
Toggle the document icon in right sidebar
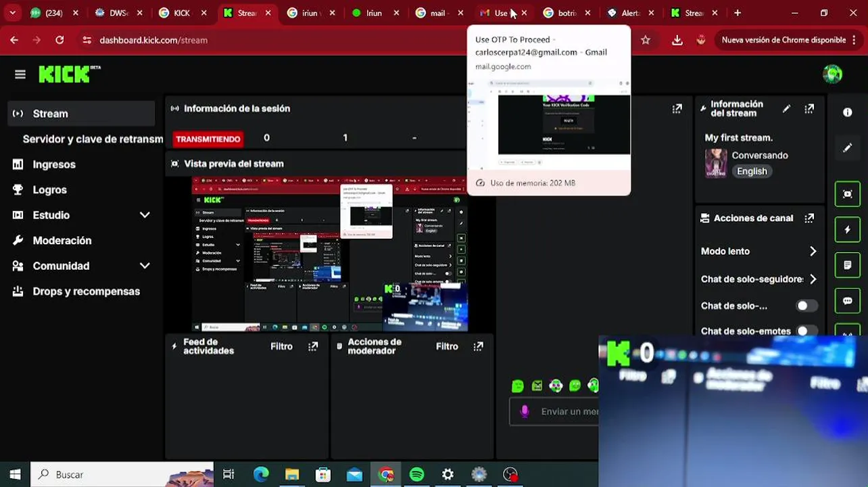[x=848, y=265]
